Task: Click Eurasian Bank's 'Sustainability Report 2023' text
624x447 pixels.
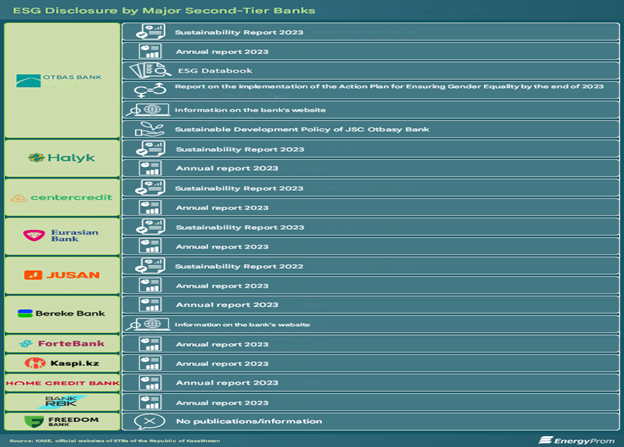Action: [x=240, y=227]
